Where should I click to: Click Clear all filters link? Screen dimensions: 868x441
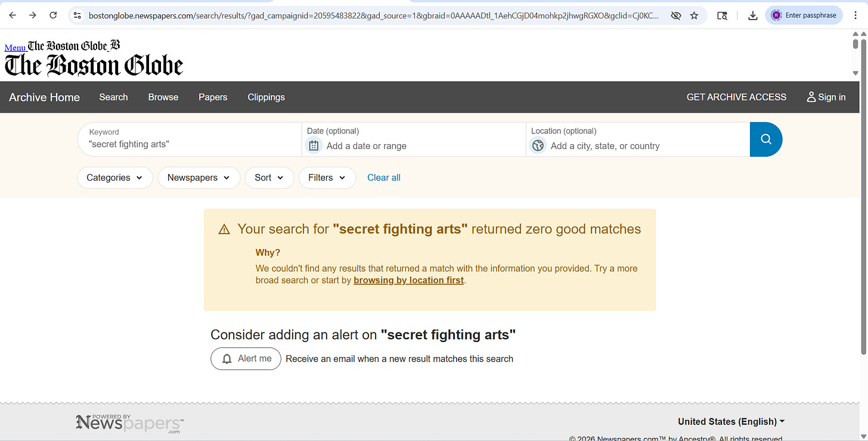pos(384,178)
